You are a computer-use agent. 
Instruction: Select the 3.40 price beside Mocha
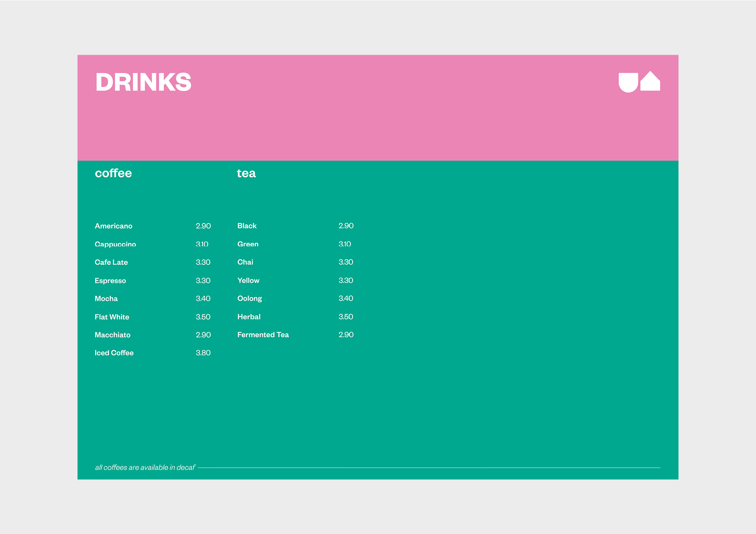(203, 299)
